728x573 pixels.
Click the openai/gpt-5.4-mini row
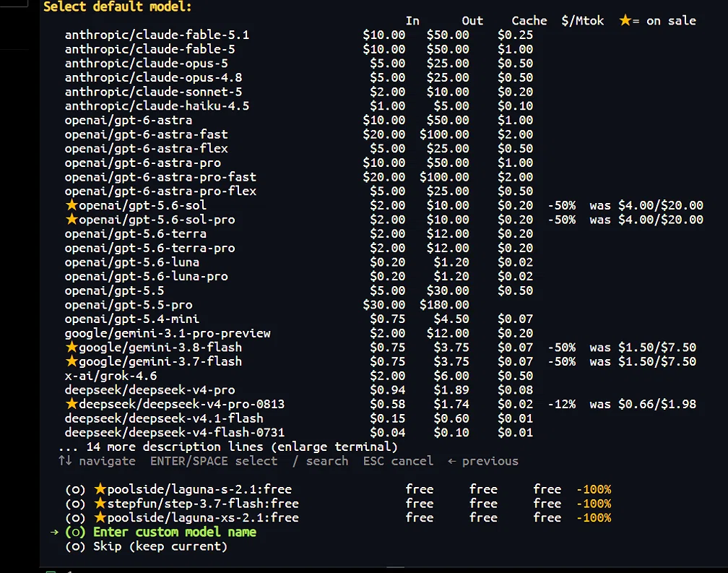(x=299, y=319)
